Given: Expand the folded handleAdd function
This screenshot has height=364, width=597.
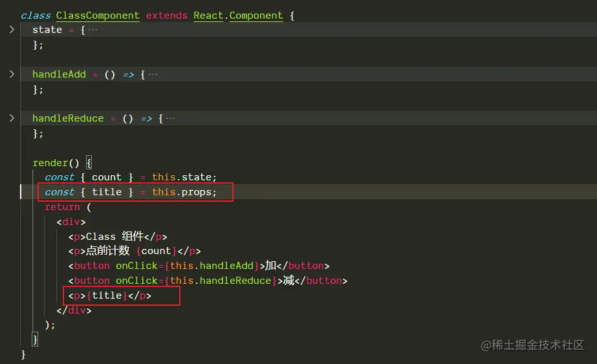Looking at the screenshot, I should click(x=12, y=74).
